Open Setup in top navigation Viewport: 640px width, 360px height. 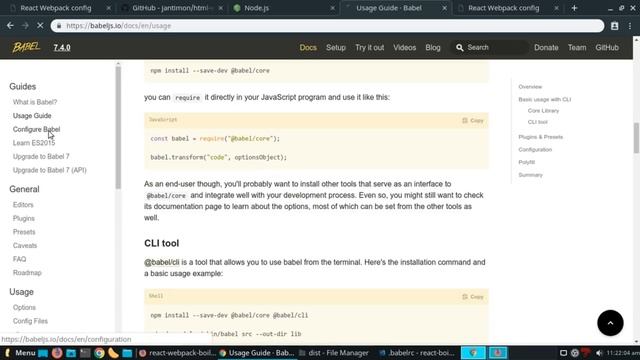point(336,48)
